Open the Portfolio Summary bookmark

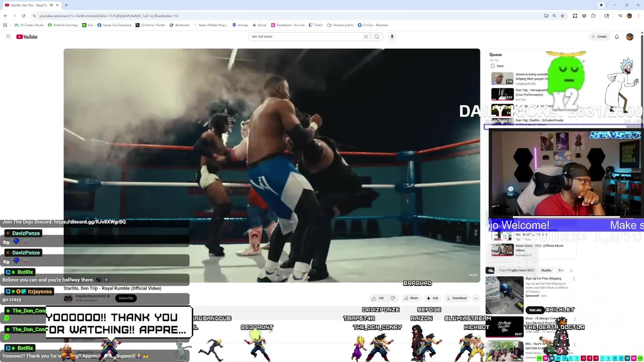pyautogui.click(x=63, y=25)
